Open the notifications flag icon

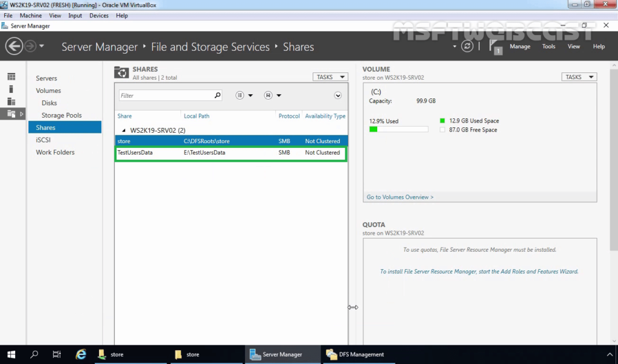495,46
